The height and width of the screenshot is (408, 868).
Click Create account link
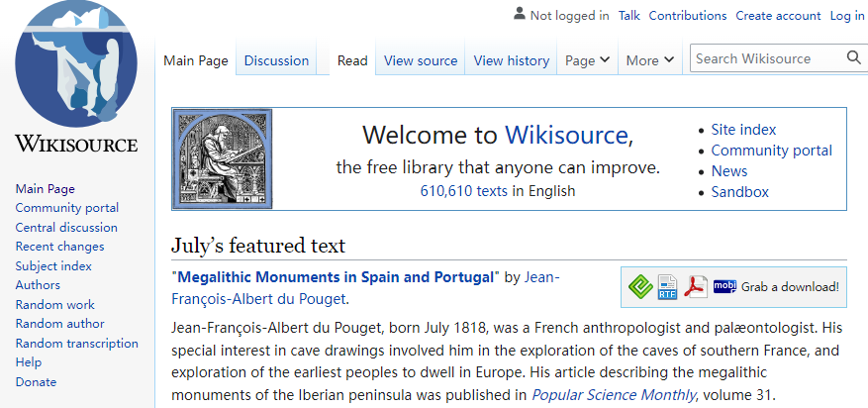click(778, 16)
